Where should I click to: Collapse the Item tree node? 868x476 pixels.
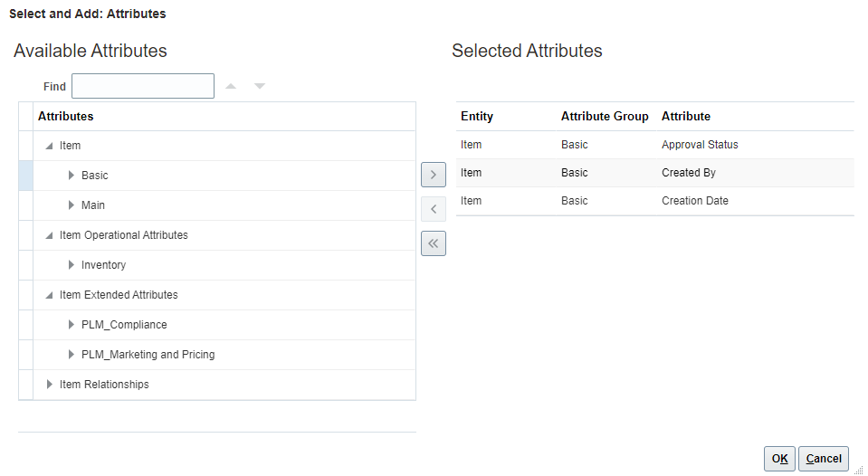(x=49, y=146)
